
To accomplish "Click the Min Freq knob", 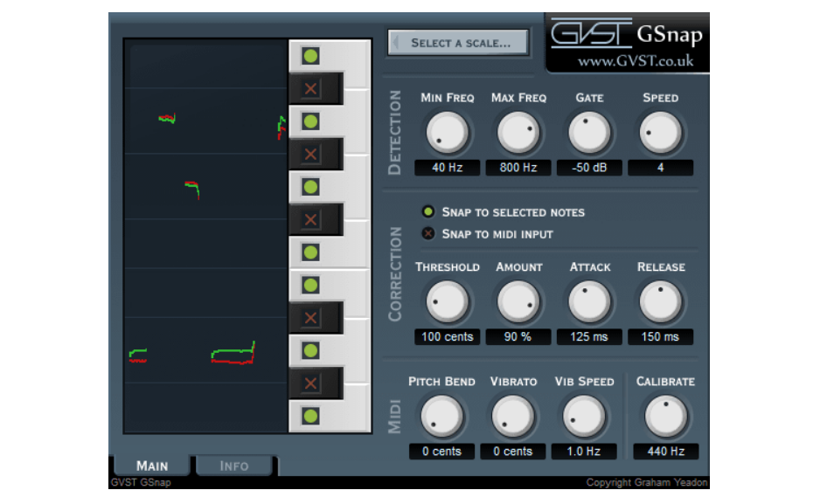I will tap(447, 133).
